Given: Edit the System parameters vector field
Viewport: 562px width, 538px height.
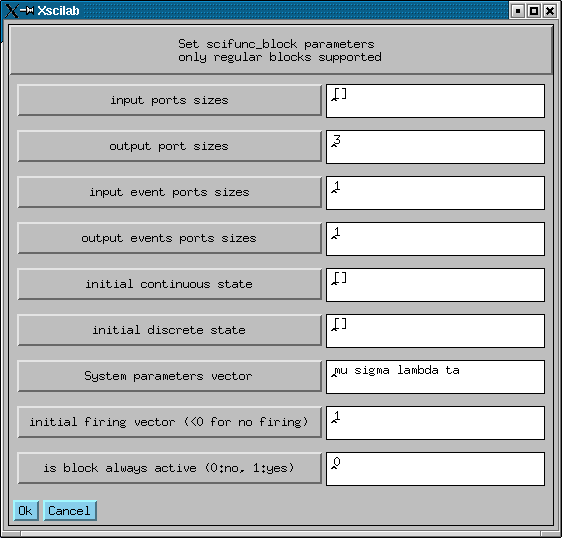Looking at the screenshot, I should point(435,377).
